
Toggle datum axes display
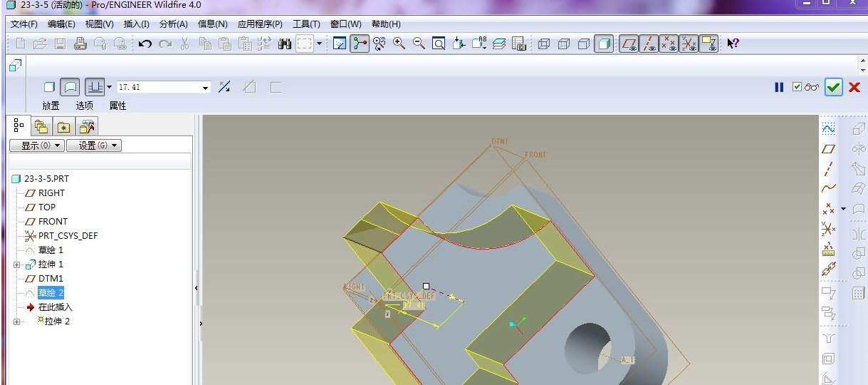[x=649, y=44]
